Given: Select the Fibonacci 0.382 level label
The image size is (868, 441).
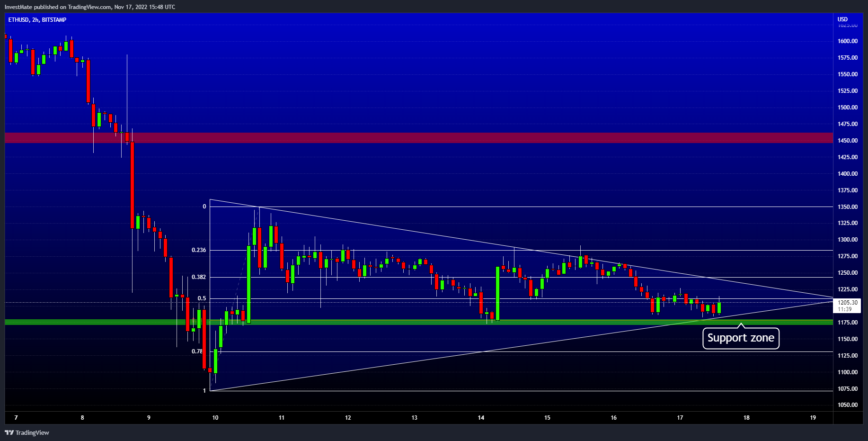Looking at the screenshot, I should click(199, 277).
